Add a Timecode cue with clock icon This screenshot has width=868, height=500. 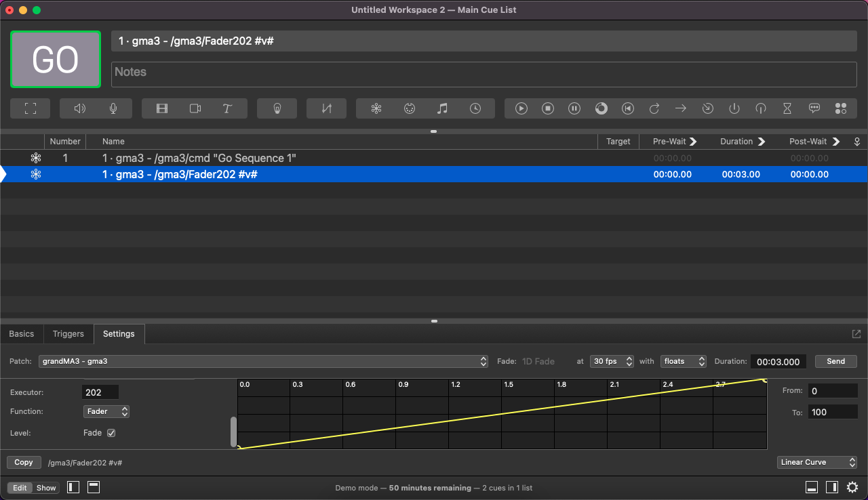click(x=475, y=108)
